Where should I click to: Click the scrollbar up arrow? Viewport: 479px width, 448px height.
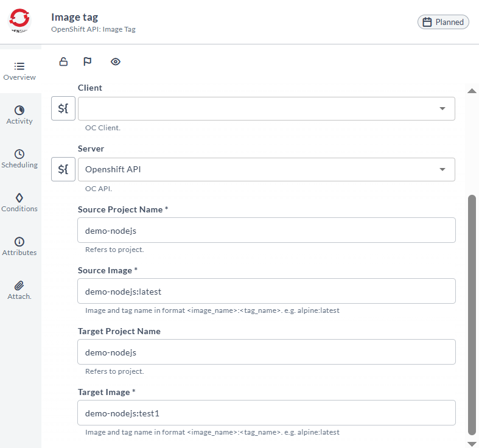click(472, 91)
